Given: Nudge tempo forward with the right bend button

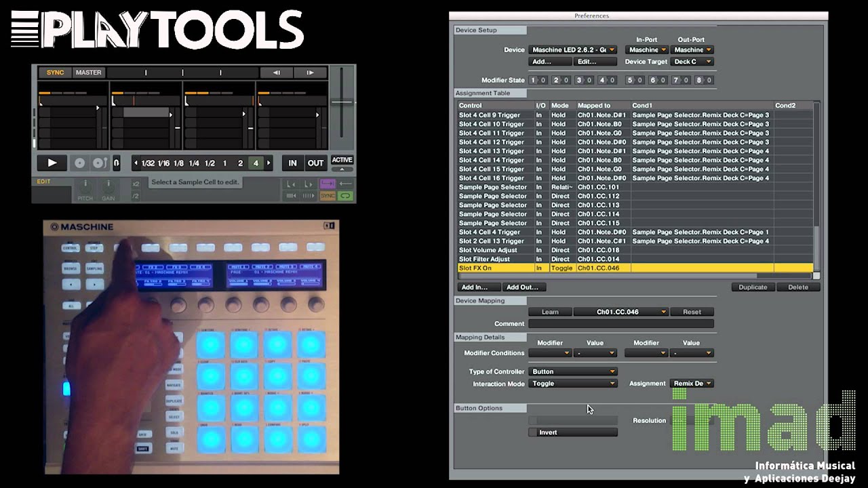Looking at the screenshot, I should [310, 73].
